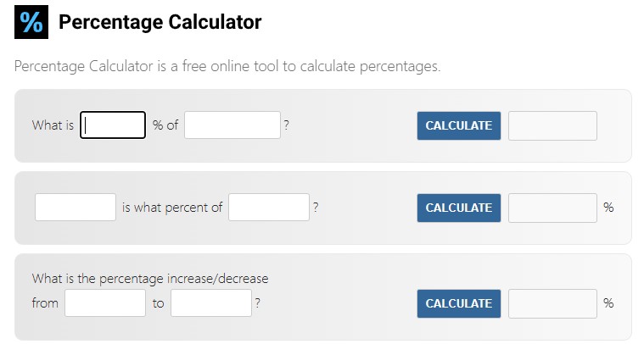Click the free online tool description text
The height and width of the screenshot is (344, 644).
click(227, 66)
